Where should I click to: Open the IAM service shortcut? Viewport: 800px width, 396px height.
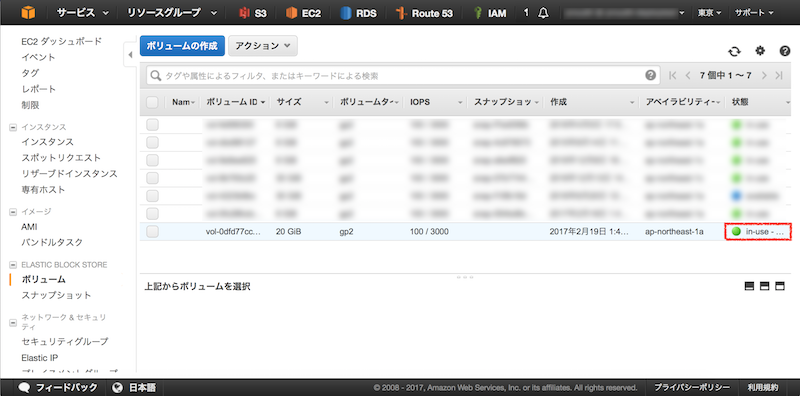tap(490, 13)
